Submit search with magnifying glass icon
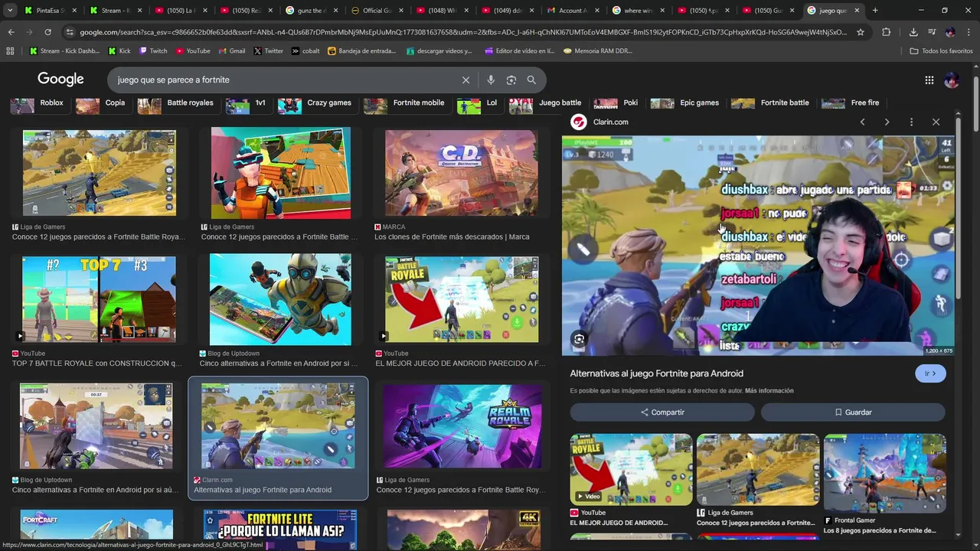 [531, 80]
